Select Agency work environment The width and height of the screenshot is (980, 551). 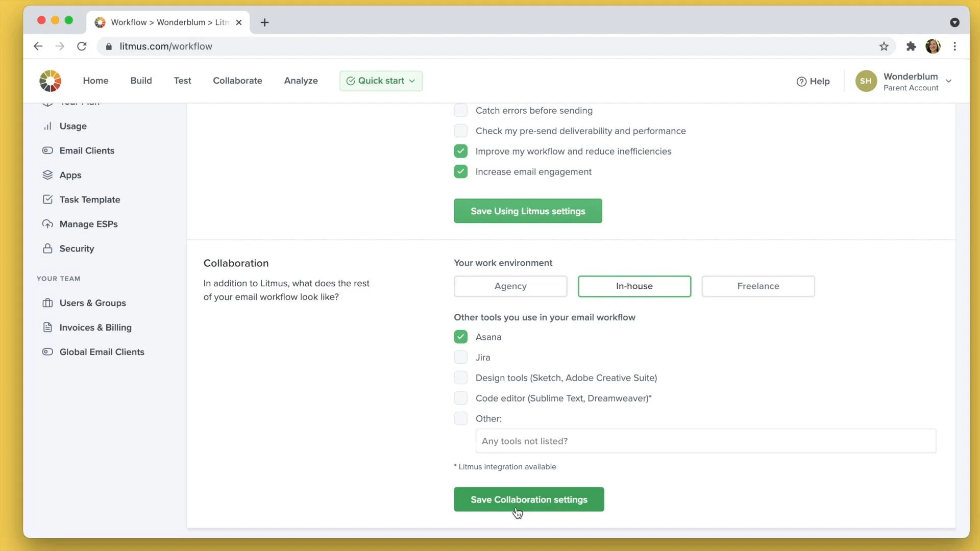coord(510,286)
